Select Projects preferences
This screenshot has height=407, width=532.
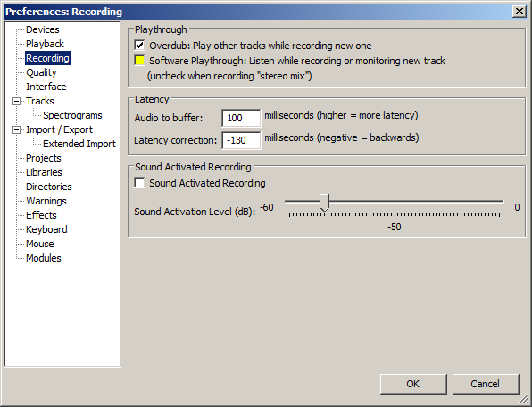click(x=44, y=158)
